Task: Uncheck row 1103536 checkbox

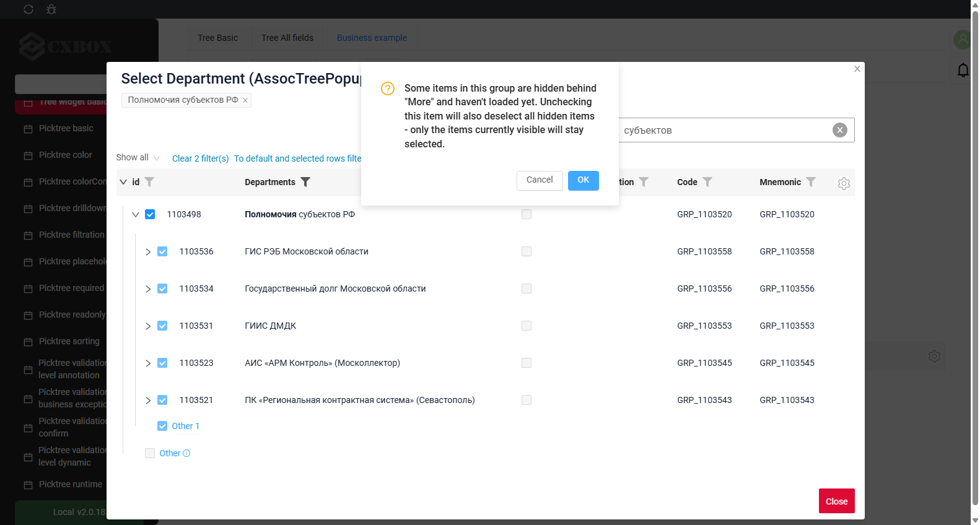Action: pyautogui.click(x=162, y=251)
